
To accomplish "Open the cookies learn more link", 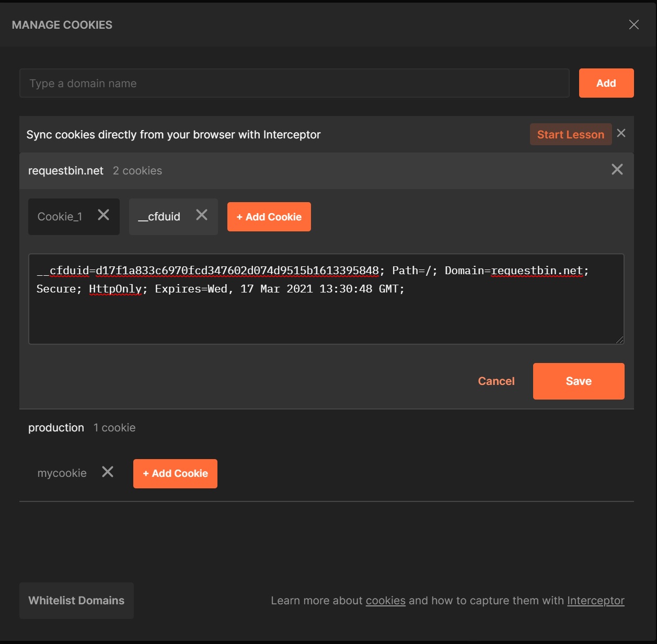I will pos(385,601).
